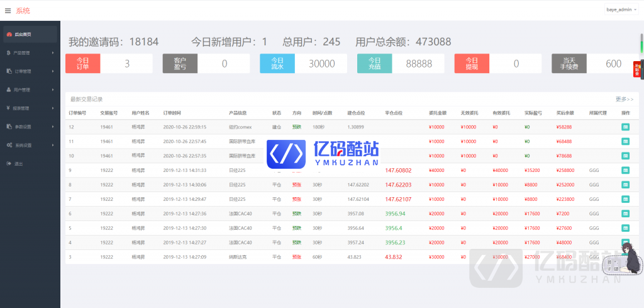644x308 pixels.
Task: Click the blue 今日流水 stat card
Action: [304, 64]
